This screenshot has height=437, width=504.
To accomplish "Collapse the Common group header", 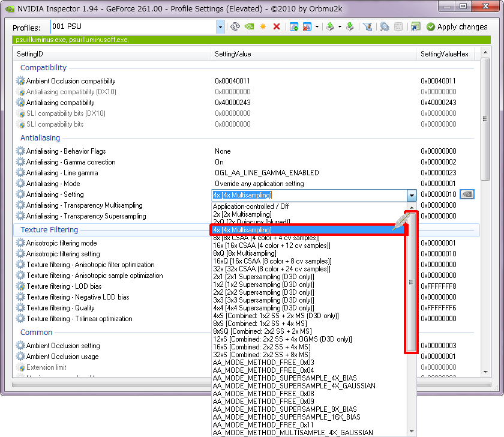I will (x=36, y=333).
